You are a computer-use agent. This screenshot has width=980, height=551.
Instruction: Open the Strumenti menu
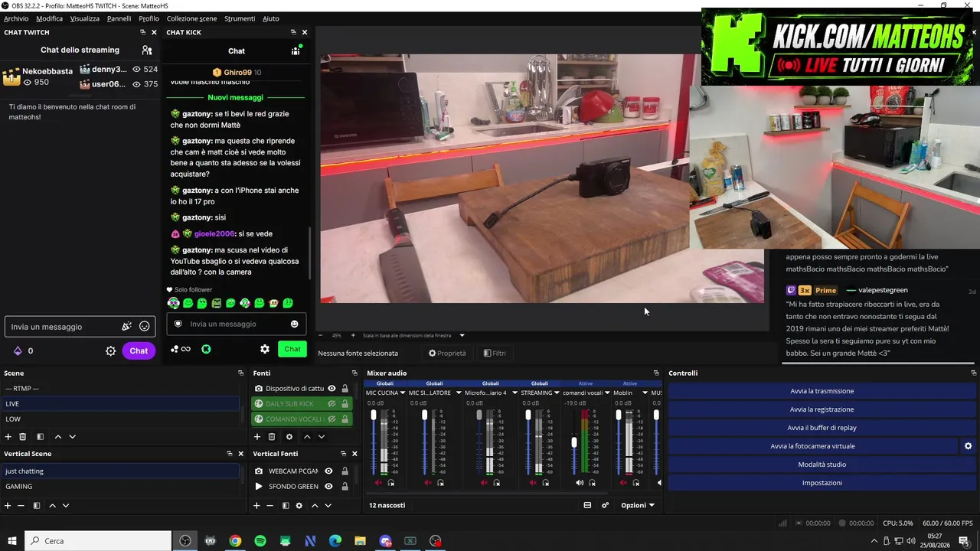(240, 18)
